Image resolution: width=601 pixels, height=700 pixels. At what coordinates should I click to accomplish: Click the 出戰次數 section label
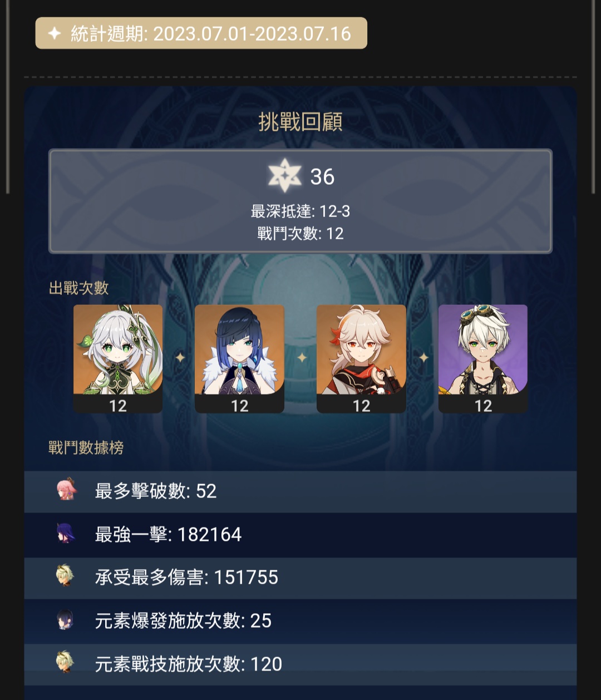coord(79,288)
